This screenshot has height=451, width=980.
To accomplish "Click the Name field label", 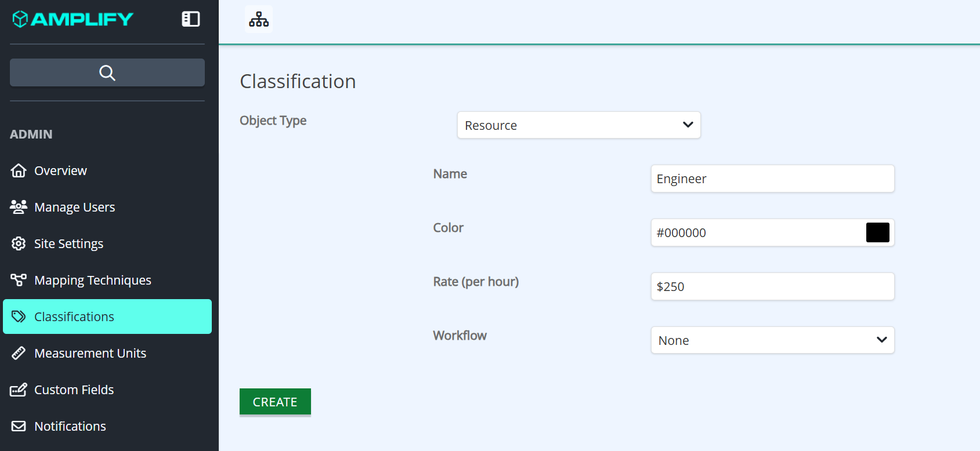I will pyautogui.click(x=450, y=174).
